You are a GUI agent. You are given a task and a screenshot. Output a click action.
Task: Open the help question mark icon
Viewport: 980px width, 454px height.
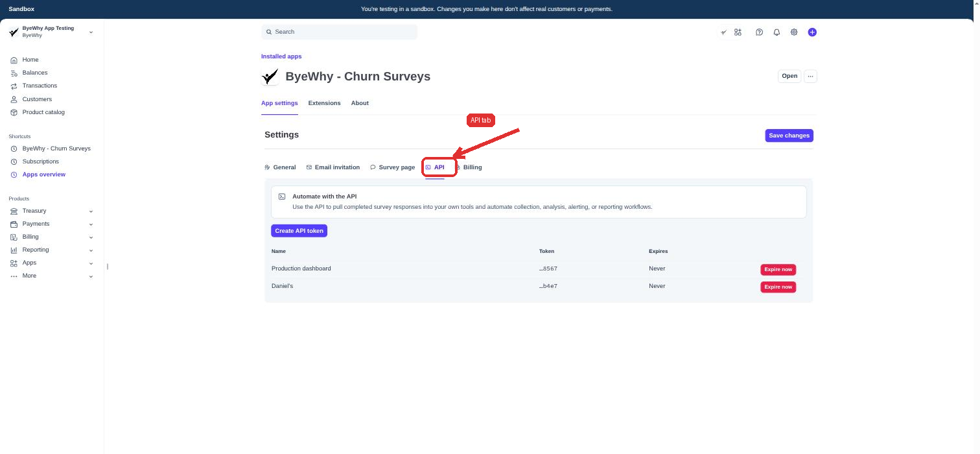(x=760, y=32)
